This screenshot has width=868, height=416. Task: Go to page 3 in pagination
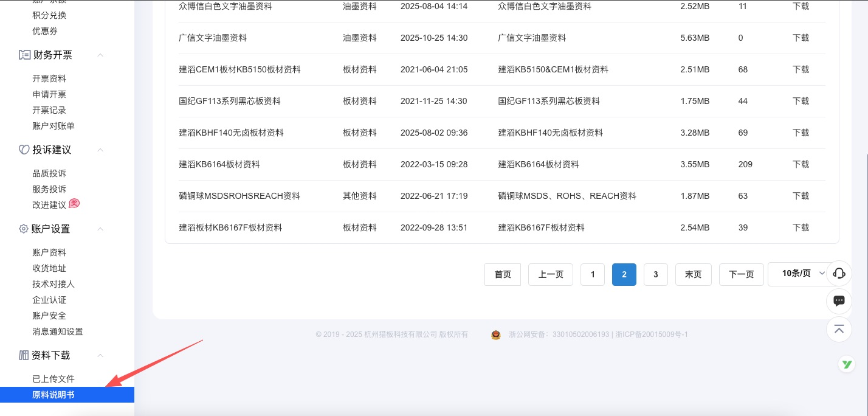click(x=656, y=274)
